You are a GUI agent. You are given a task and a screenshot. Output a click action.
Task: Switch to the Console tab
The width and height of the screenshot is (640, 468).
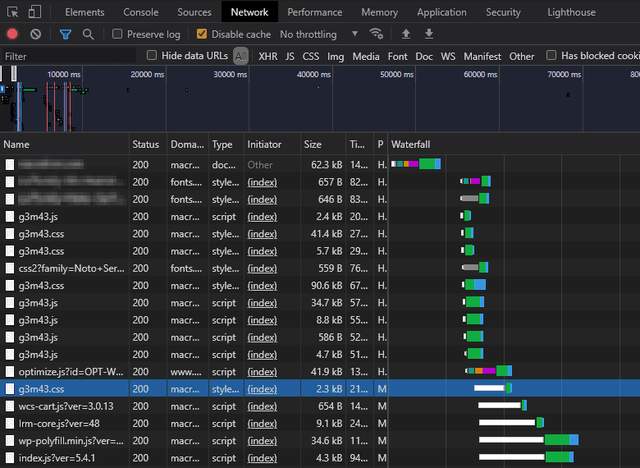[141, 12]
